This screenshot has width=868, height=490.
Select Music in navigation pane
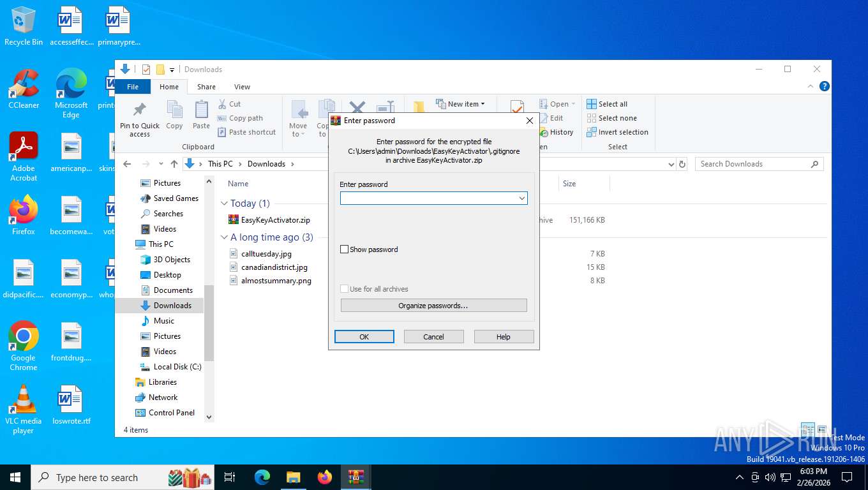(x=163, y=321)
